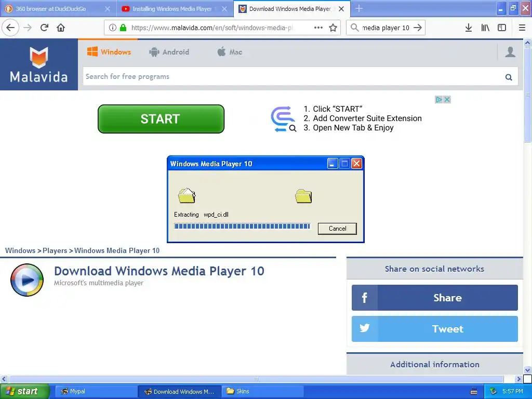
Task: Click the search magnifier in browser search box
Action: pyautogui.click(x=354, y=28)
